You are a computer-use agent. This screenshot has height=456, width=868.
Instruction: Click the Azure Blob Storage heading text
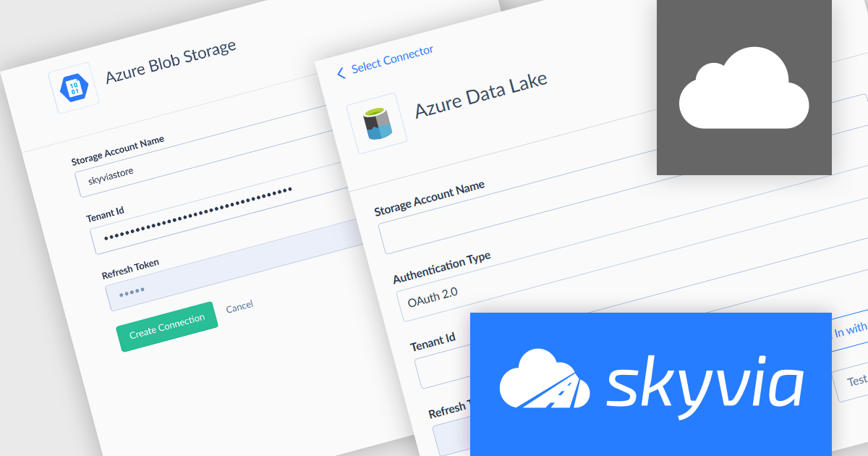point(171,62)
